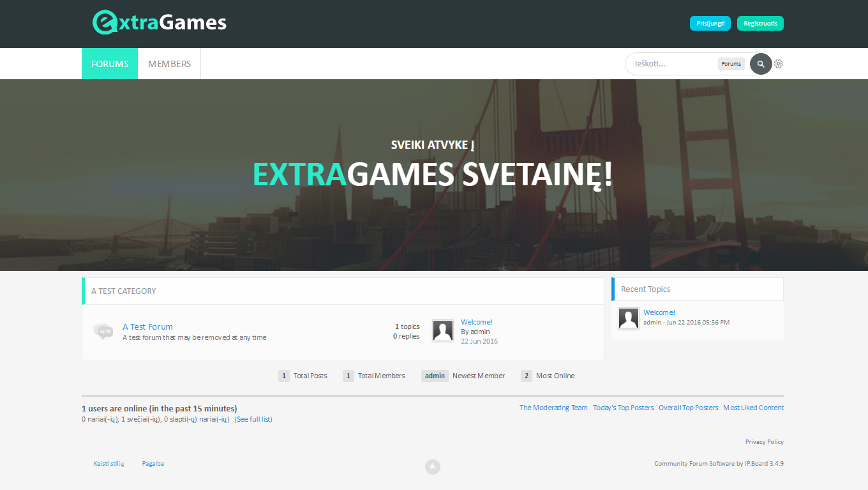Click the Recent Topics sidebar header
Screen dimensions: 868x490
coord(698,289)
